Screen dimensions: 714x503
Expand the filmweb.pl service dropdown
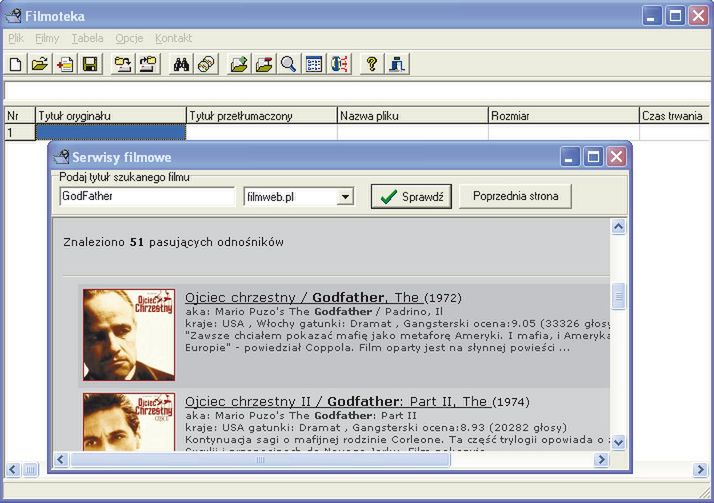click(345, 197)
